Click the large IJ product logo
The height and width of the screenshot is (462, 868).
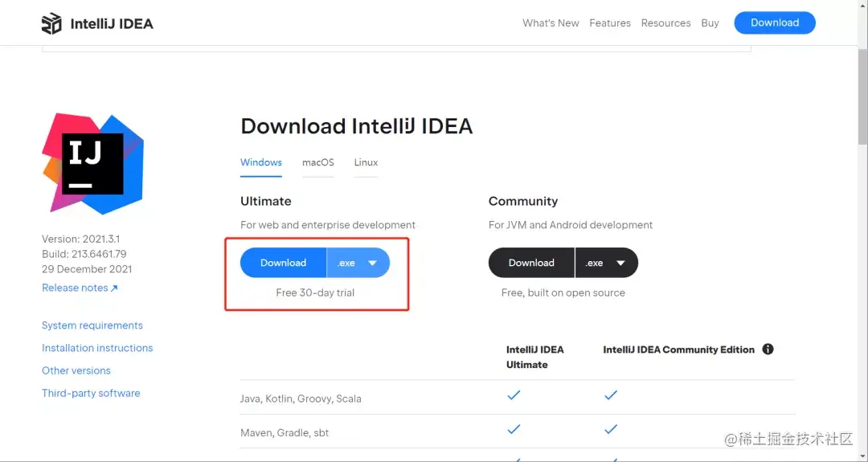(93, 163)
